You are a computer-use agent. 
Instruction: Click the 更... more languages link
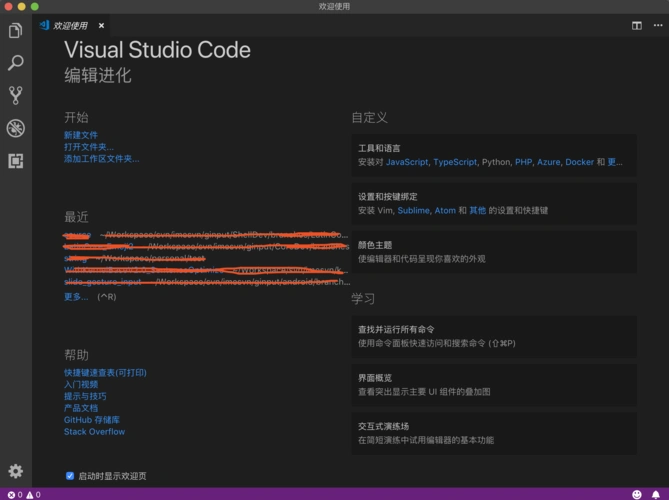tap(615, 162)
